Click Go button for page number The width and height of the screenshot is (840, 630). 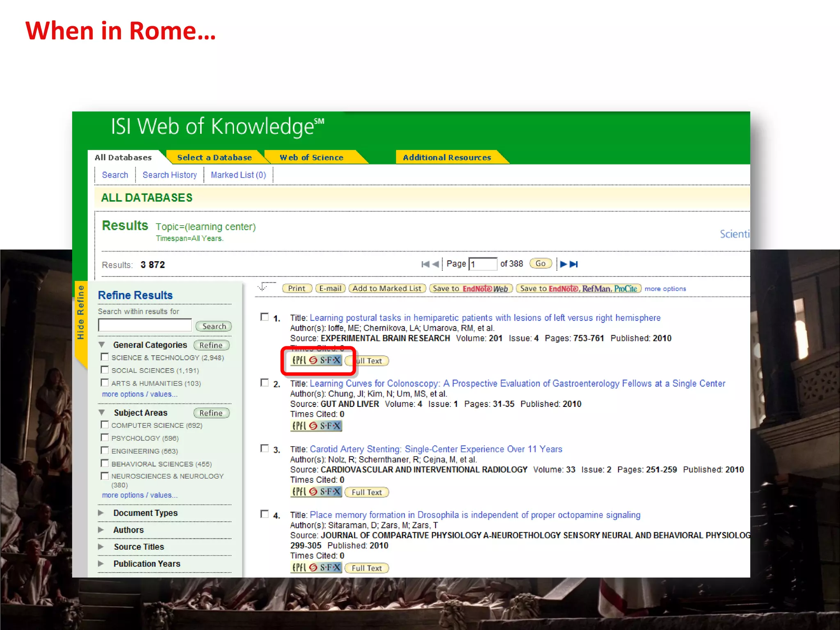tap(541, 263)
